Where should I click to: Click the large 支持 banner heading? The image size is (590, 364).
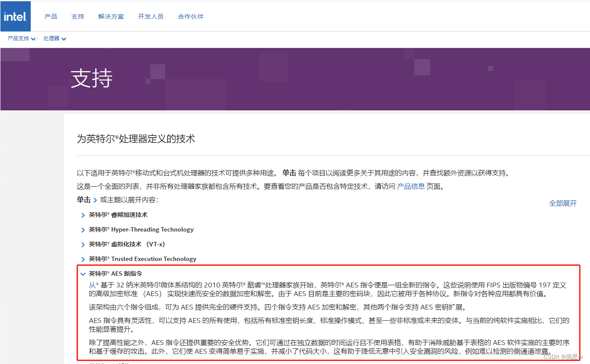pyautogui.click(x=92, y=78)
